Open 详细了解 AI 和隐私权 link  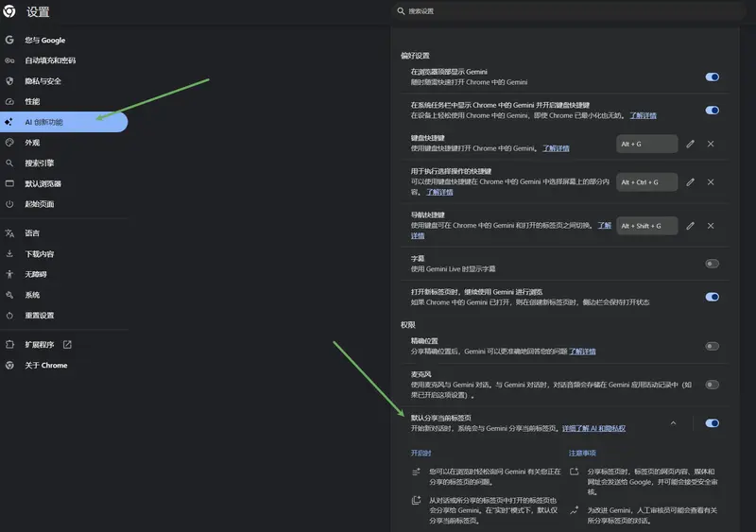click(x=593, y=428)
